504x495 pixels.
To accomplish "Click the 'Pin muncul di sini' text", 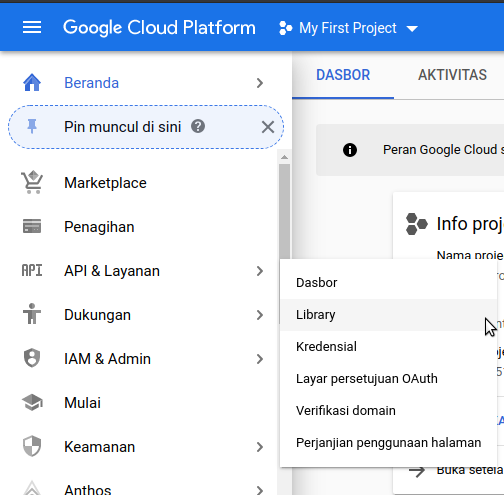I will pyautogui.click(x=122, y=127).
